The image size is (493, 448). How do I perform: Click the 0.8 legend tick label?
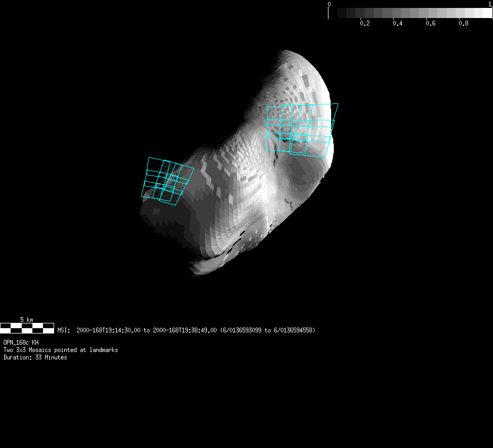tap(463, 23)
